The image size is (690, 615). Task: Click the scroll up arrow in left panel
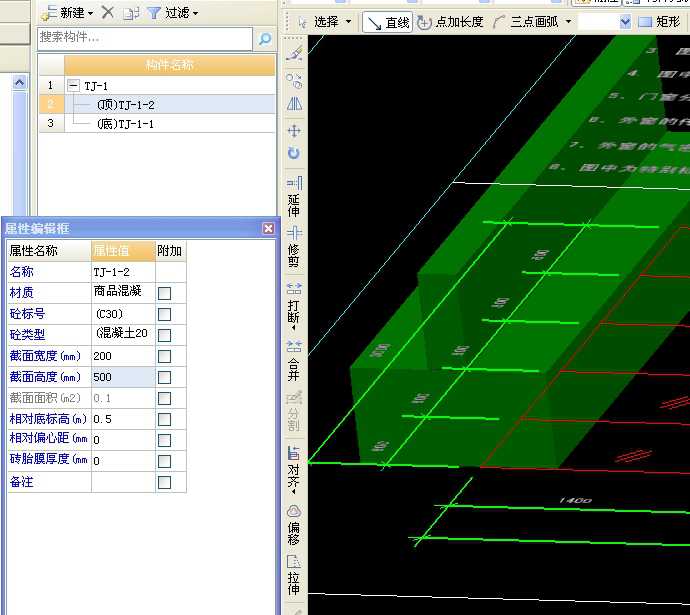click(x=19, y=82)
